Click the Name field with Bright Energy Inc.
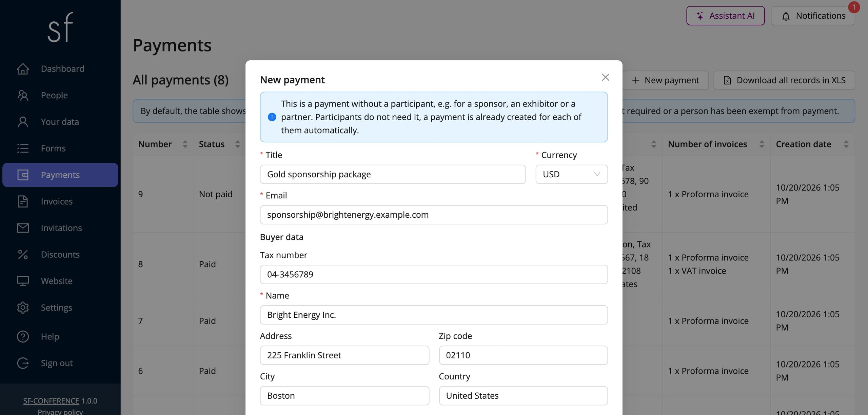Screen dimensions: 868x415 [434, 315]
